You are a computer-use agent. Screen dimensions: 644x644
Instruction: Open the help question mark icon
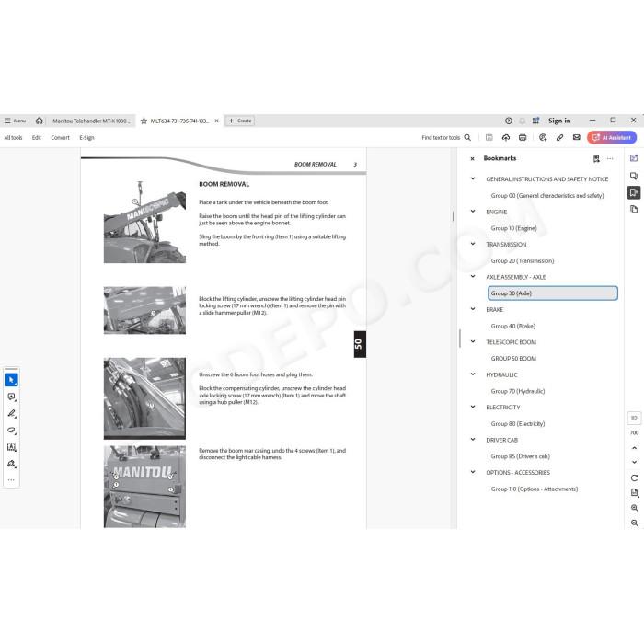(509, 121)
